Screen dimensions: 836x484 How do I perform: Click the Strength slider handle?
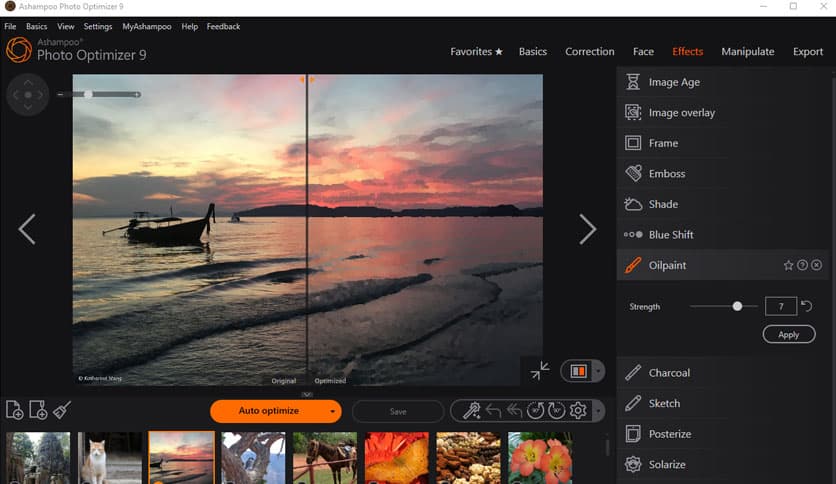pos(737,306)
